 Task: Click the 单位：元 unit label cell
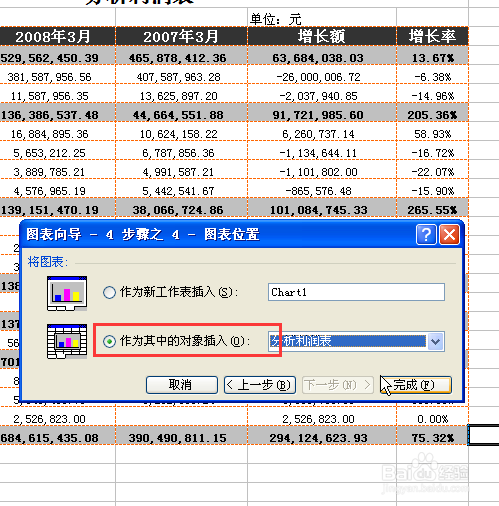coord(322,17)
